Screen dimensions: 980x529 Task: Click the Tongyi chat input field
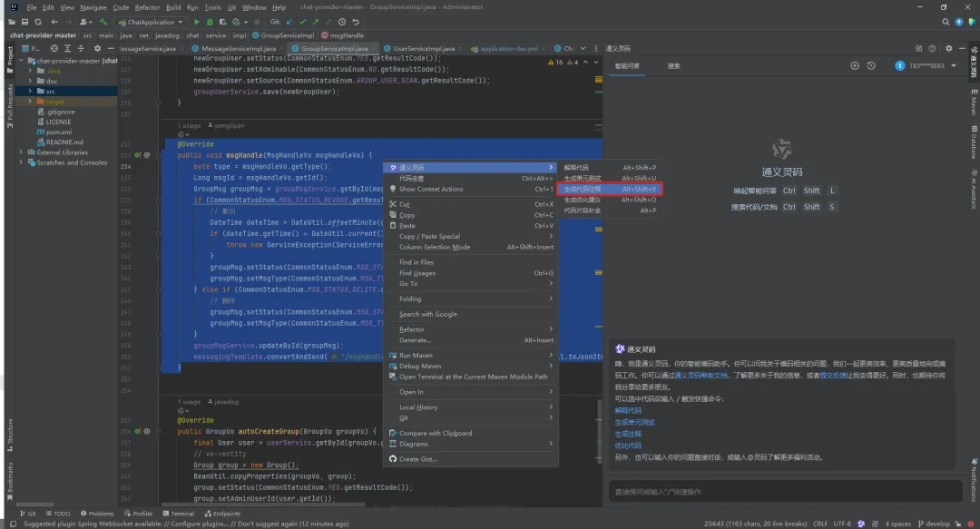click(x=786, y=492)
